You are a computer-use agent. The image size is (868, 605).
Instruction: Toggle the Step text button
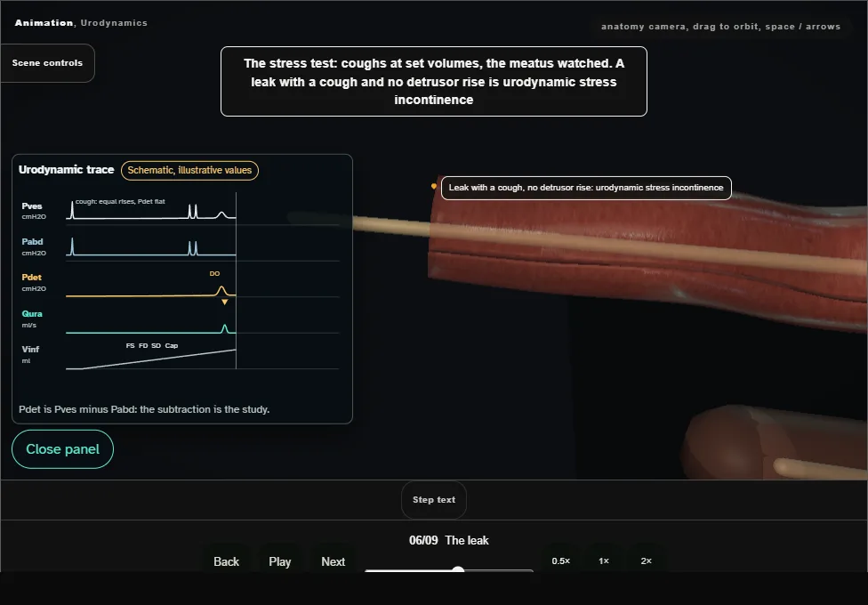pos(434,500)
